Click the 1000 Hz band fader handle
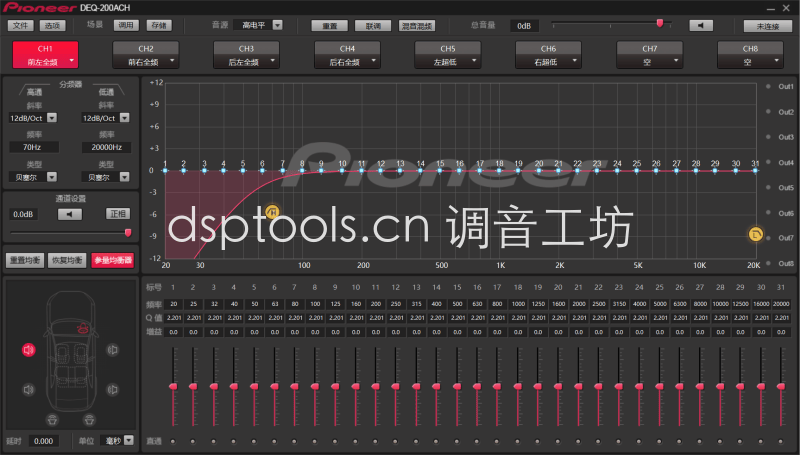 pos(517,387)
